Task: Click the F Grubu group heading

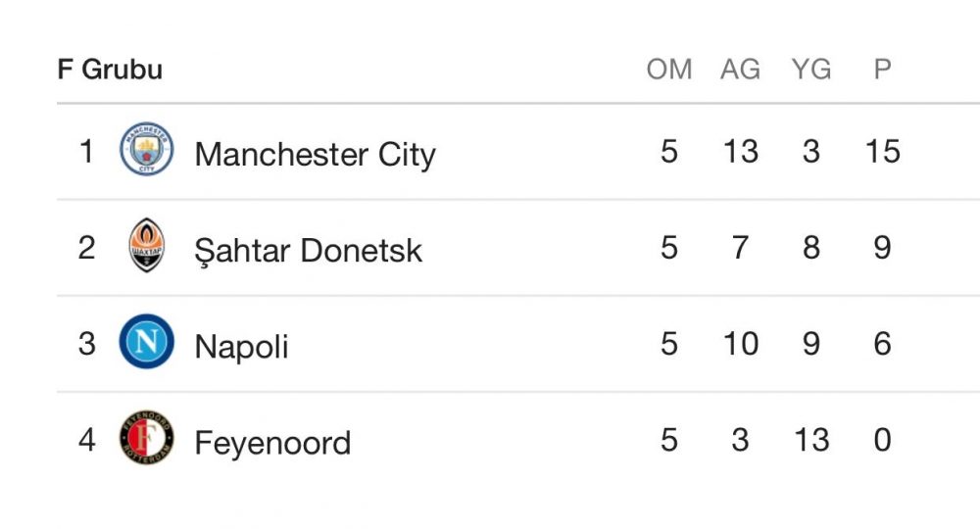Action: 110,70
